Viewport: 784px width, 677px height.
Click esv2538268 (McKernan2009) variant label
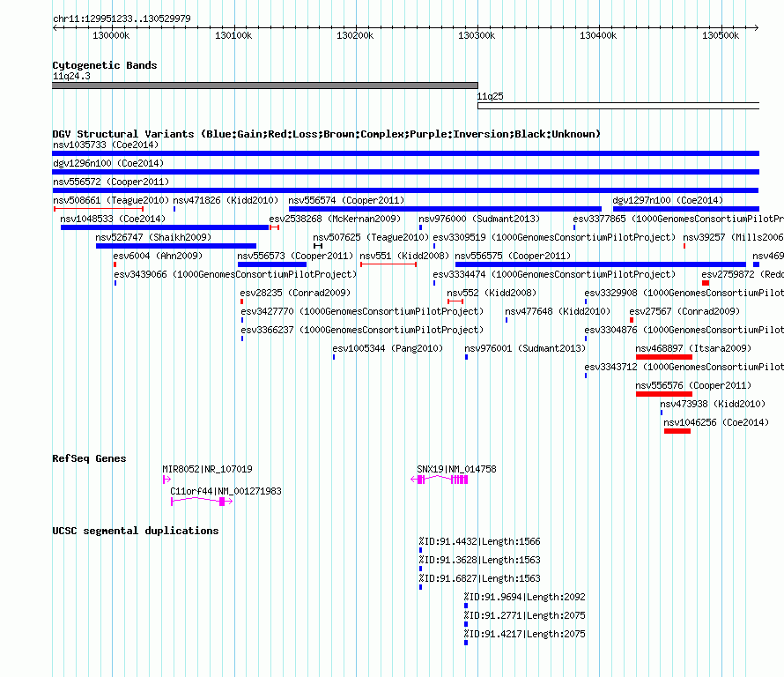point(335,219)
